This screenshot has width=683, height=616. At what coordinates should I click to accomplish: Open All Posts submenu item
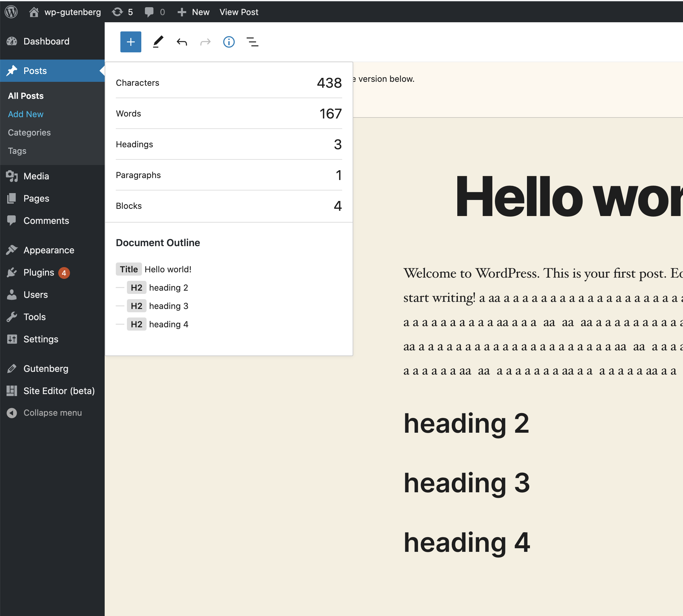coord(26,96)
